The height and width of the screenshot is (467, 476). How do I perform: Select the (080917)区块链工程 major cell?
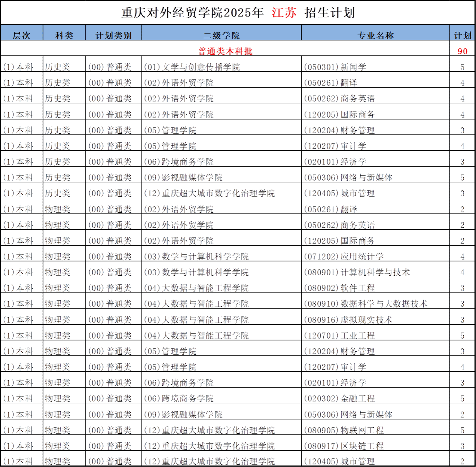click(x=344, y=446)
